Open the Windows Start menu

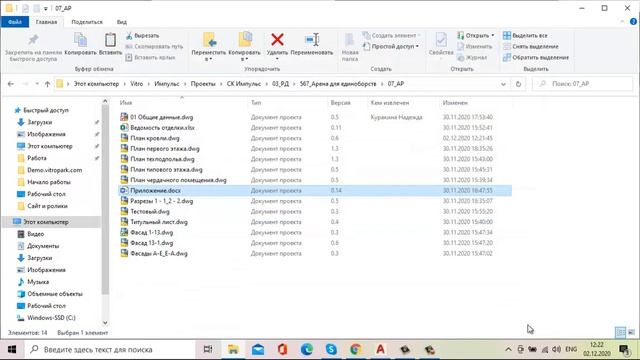point(12,349)
